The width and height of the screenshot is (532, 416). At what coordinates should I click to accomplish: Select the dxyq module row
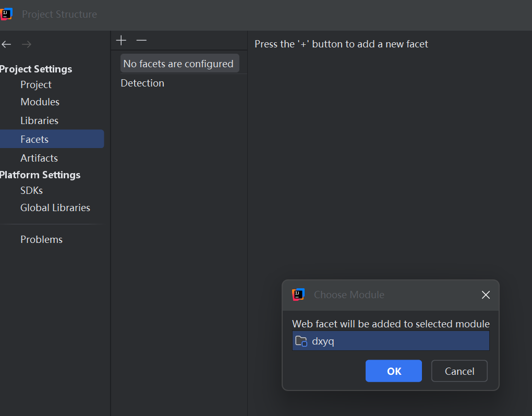(391, 341)
